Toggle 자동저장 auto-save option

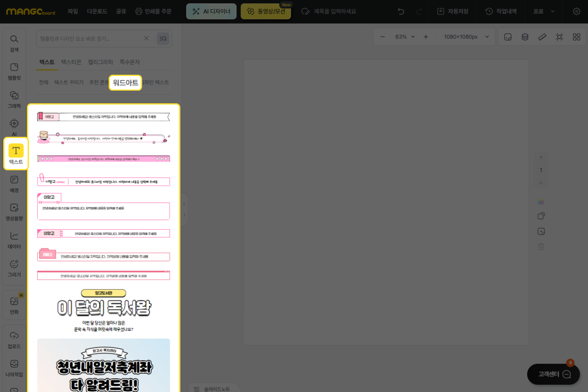point(453,11)
